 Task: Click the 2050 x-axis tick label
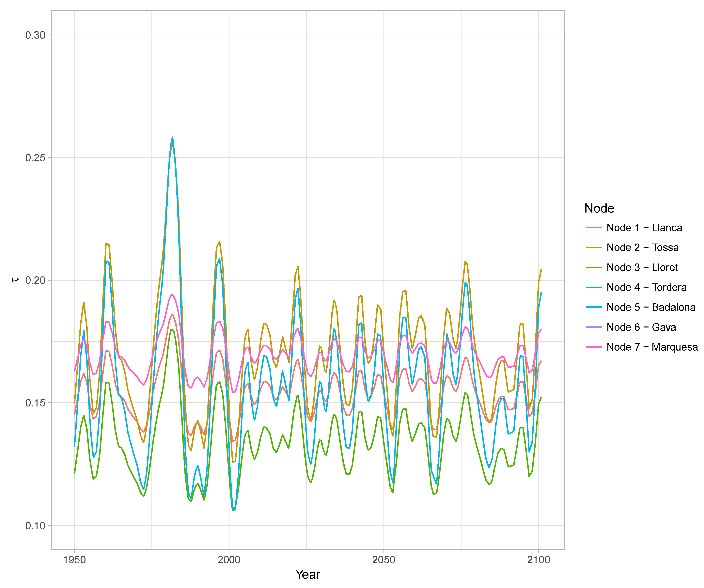(384, 560)
